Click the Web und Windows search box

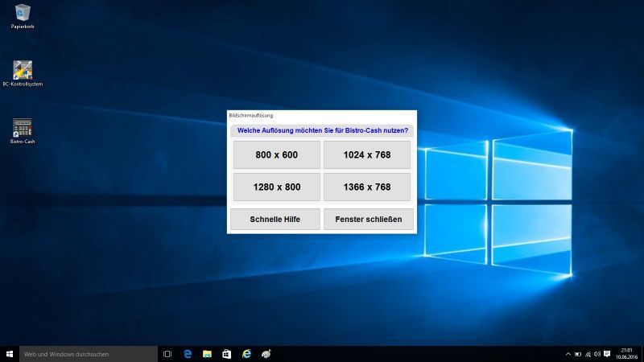(89, 354)
